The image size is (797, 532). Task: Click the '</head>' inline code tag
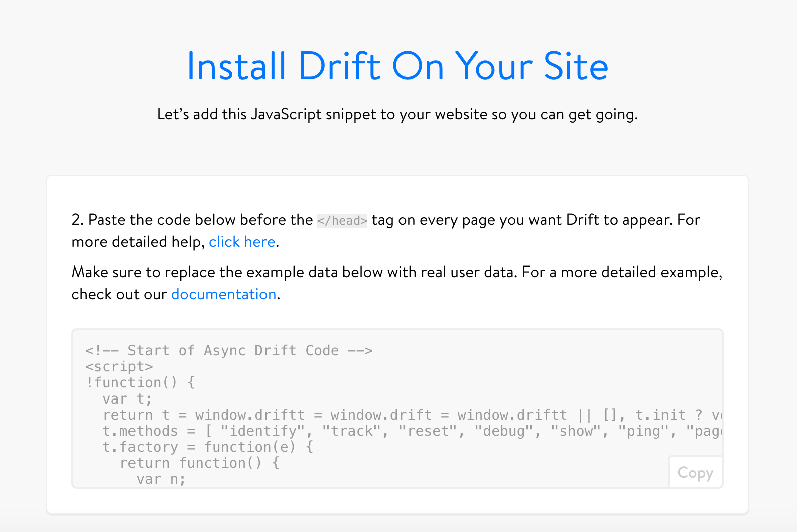tap(342, 220)
